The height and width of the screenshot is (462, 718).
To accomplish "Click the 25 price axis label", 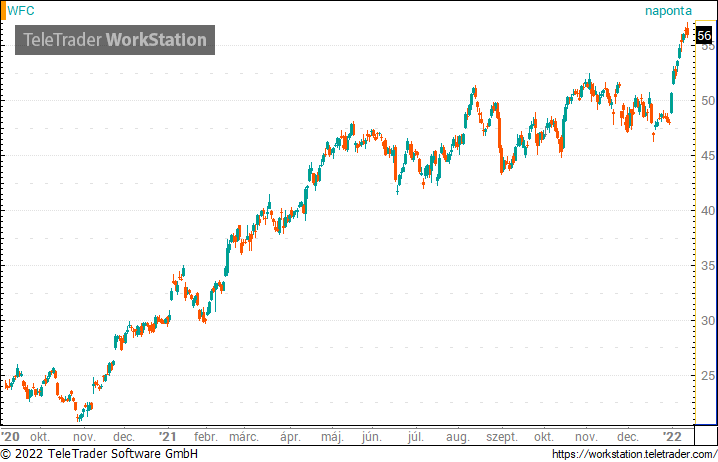I will tap(708, 375).
